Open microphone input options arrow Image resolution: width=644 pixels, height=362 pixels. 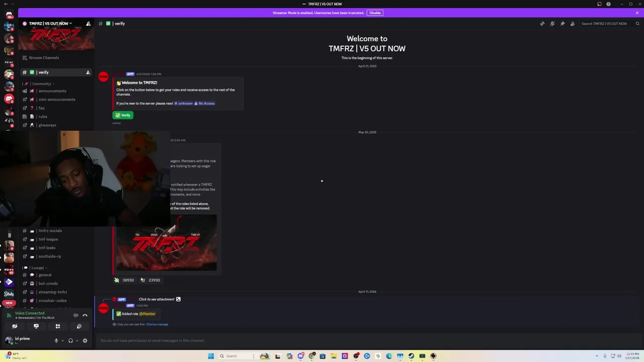pyautogui.click(x=62, y=340)
